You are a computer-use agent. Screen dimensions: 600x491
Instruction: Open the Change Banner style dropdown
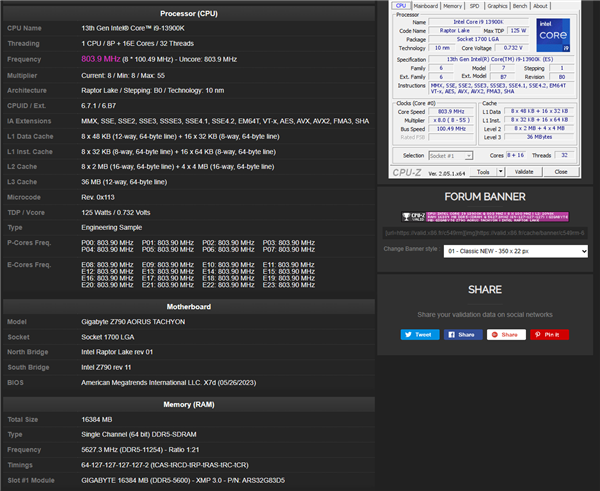tap(515, 251)
